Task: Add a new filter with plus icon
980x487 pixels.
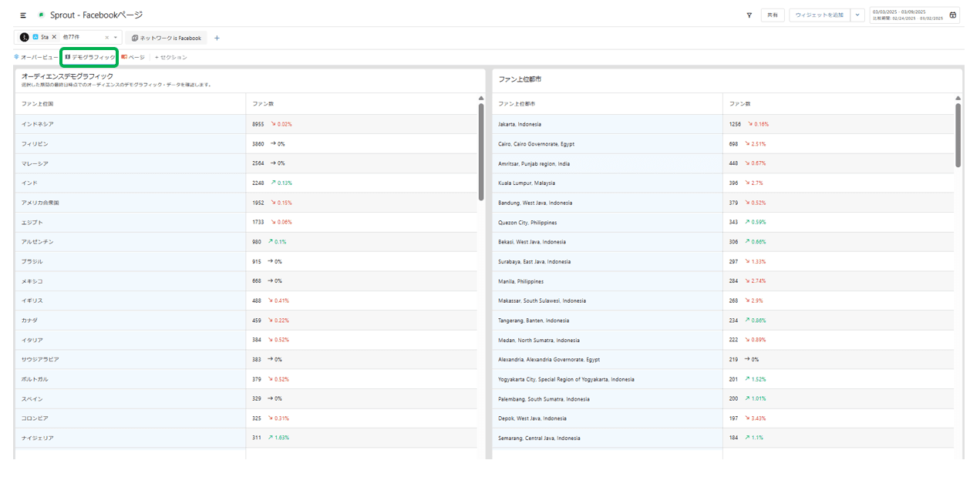Action: (x=217, y=38)
